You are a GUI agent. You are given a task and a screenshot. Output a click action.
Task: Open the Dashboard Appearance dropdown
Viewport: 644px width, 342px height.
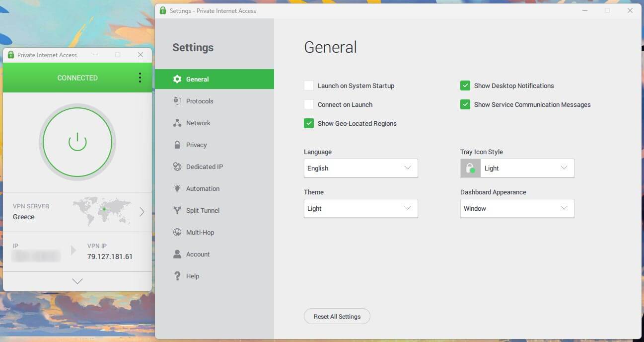point(517,208)
